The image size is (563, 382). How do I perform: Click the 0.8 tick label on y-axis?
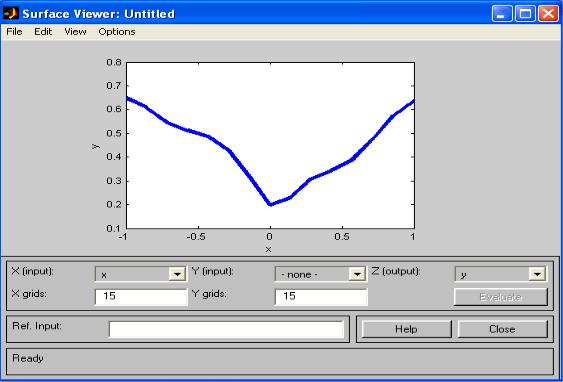point(114,62)
